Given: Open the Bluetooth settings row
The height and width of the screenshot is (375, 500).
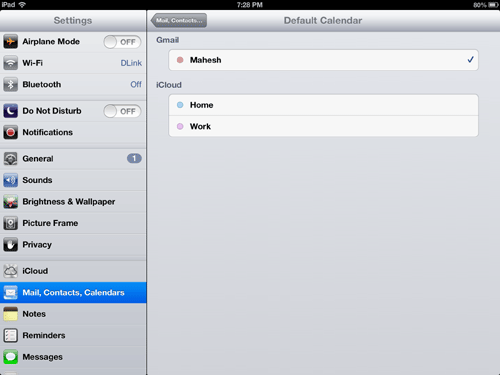Looking at the screenshot, I should pos(73,85).
